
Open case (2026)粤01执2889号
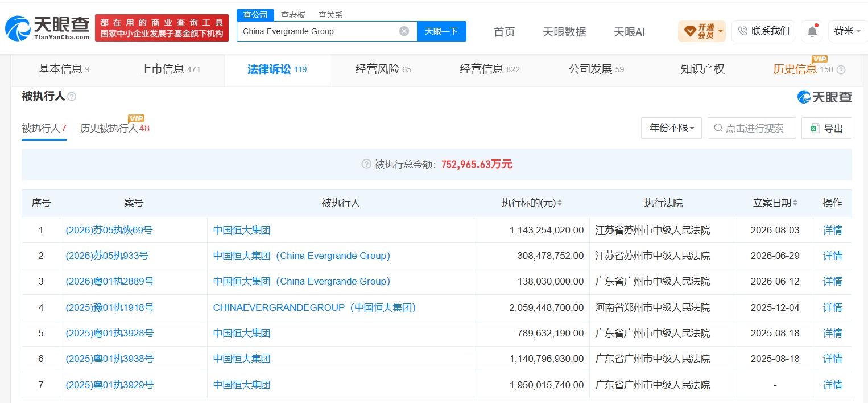tap(110, 281)
